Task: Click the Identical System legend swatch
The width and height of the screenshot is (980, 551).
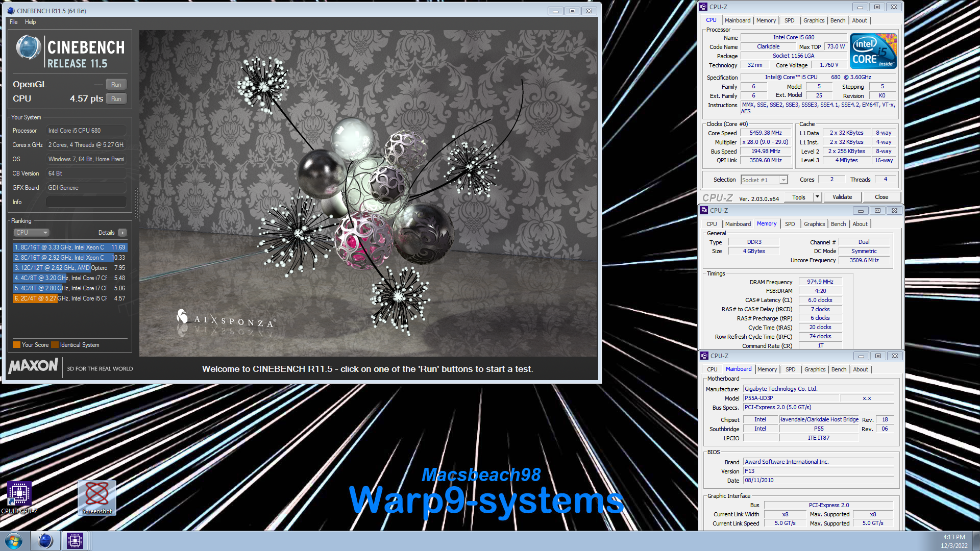Action: coord(55,345)
